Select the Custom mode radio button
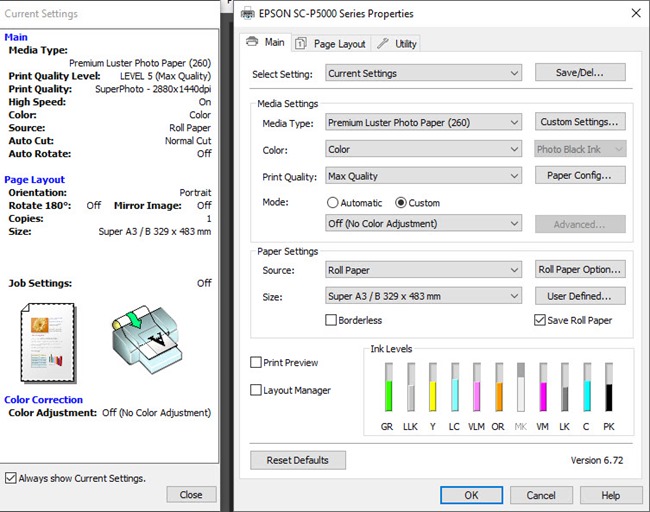 tap(400, 203)
